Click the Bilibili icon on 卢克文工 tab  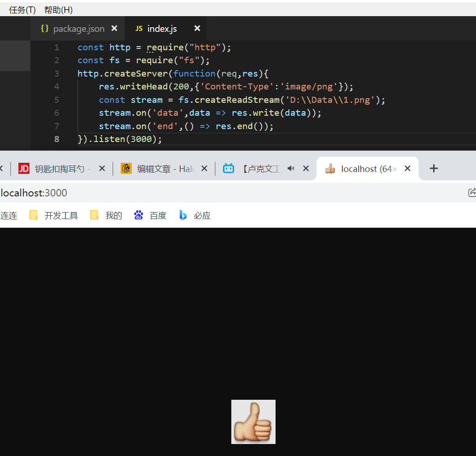(229, 169)
